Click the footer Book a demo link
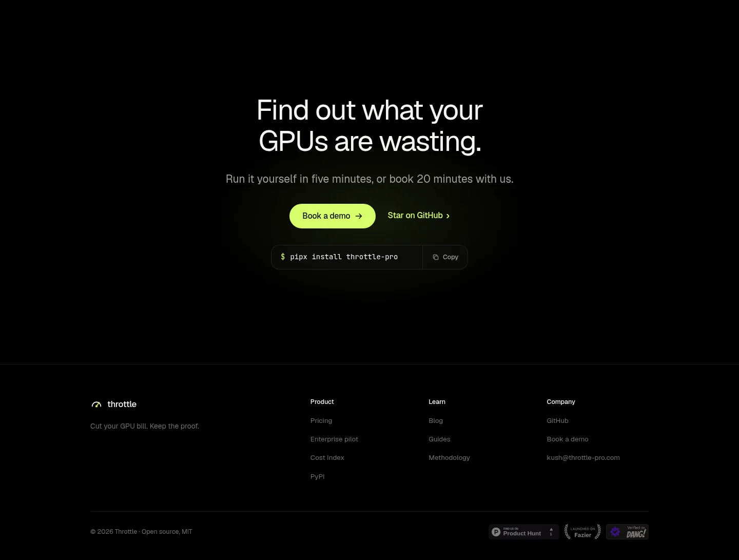This screenshot has width=739, height=560. pyautogui.click(x=568, y=439)
